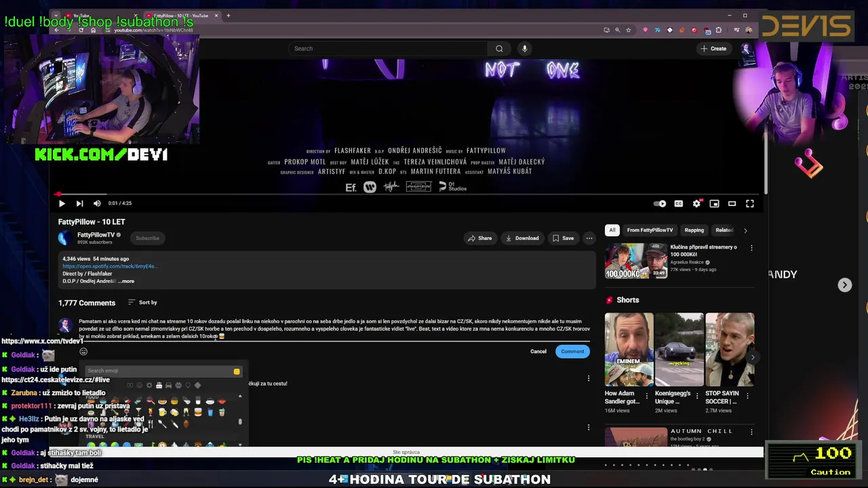Select symbols emoji category diamond icon

coord(197,386)
